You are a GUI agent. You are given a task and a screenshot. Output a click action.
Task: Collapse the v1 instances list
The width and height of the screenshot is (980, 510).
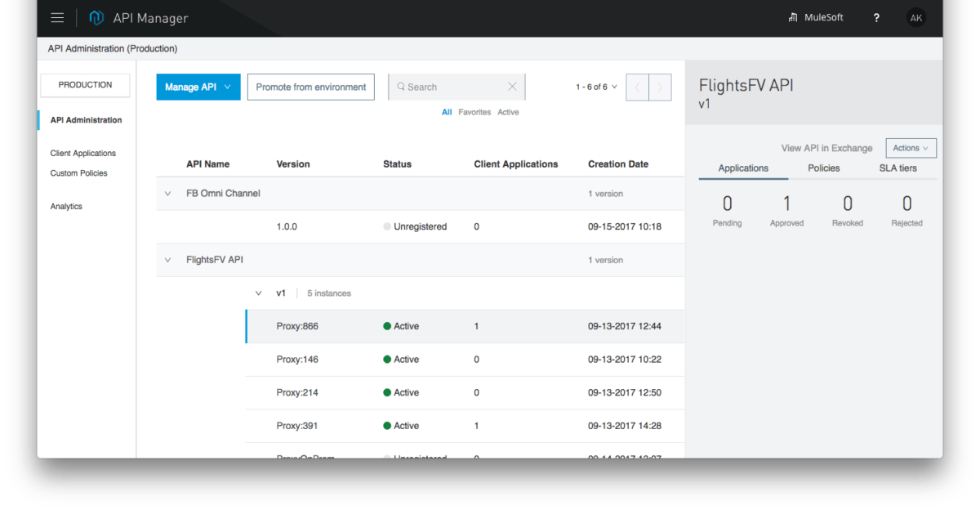click(259, 292)
